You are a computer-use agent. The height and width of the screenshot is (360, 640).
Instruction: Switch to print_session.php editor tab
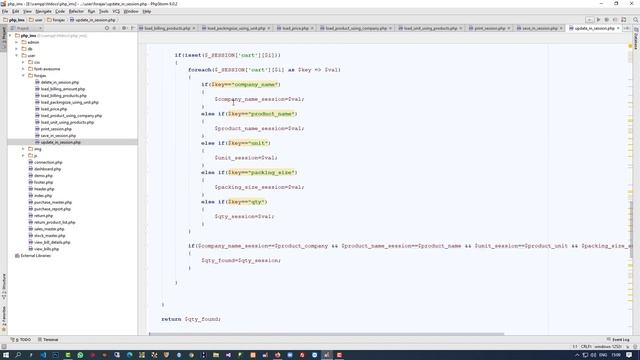point(489,28)
